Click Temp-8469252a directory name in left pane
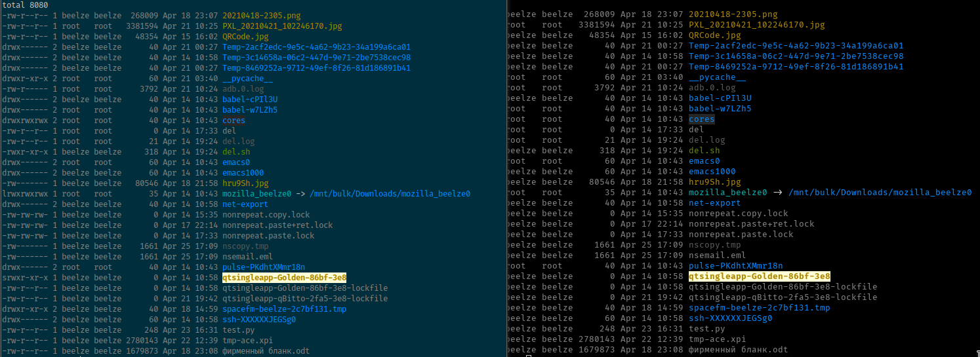This screenshot has width=980, height=357. [316, 67]
